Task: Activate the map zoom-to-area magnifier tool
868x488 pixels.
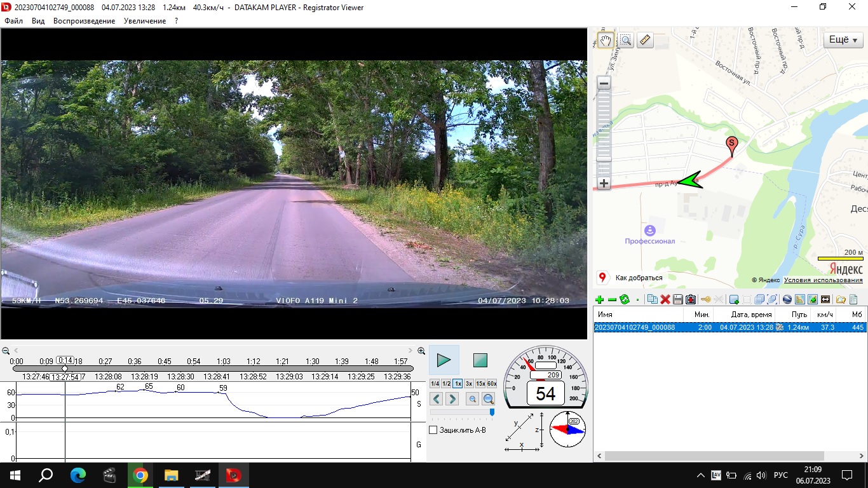Action: pyautogui.click(x=626, y=41)
